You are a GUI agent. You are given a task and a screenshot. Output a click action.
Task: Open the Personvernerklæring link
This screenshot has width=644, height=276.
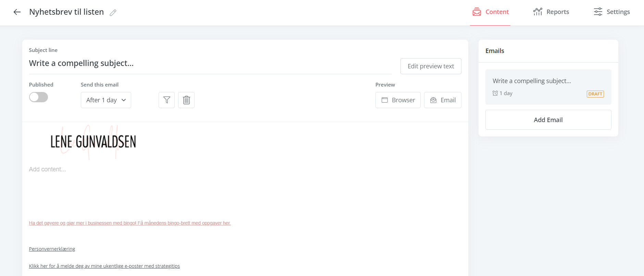point(52,249)
